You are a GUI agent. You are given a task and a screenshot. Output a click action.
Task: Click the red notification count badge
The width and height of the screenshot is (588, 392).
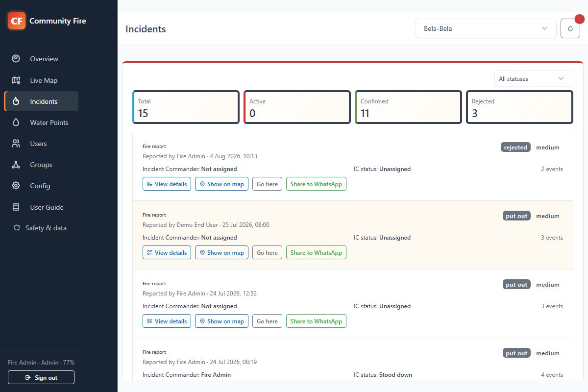[579, 19]
